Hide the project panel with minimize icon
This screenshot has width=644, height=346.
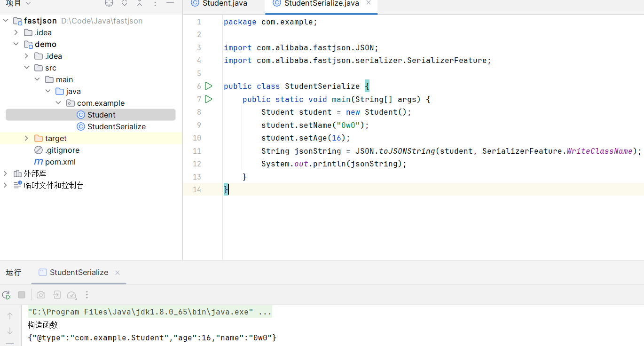(170, 3)
